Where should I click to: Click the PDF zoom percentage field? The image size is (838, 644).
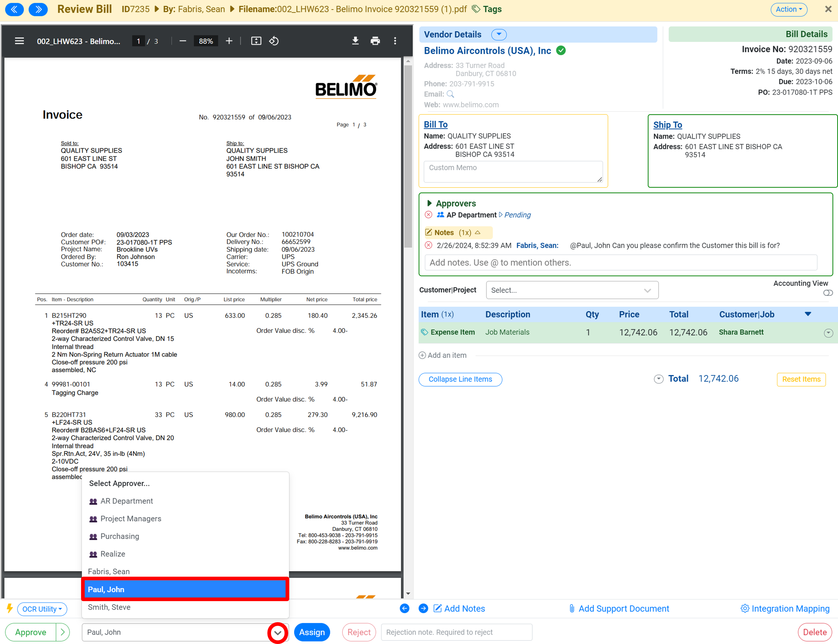(x=206, y=41)
